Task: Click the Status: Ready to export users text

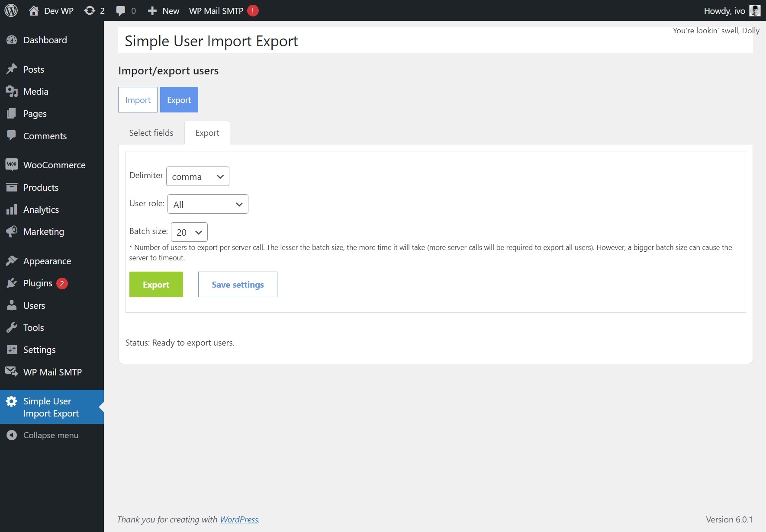Action: click(180, 343)
